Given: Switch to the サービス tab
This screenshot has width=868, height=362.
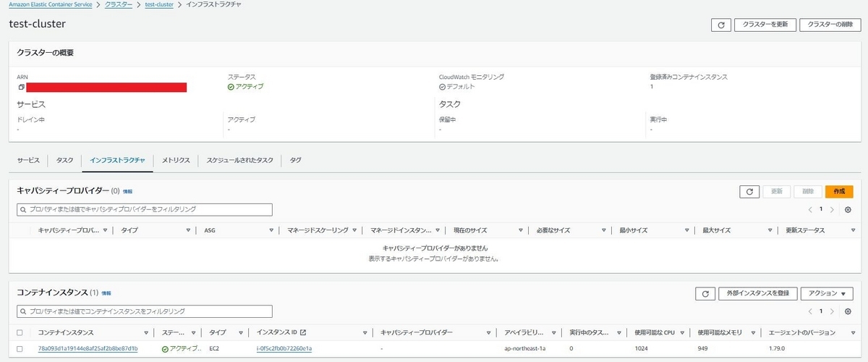Looking at the screenshot, I should pyautogui.click(x=29, y=160).
